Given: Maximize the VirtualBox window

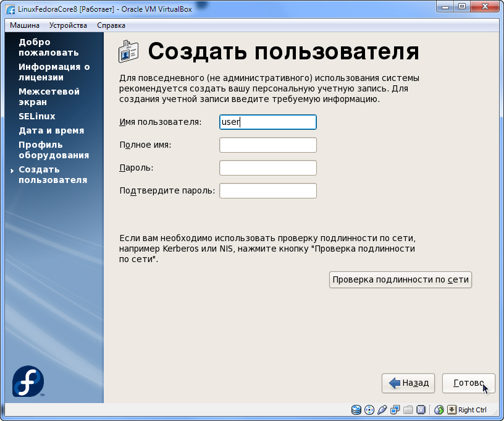Looking at the screenshot, I should 462,6.
